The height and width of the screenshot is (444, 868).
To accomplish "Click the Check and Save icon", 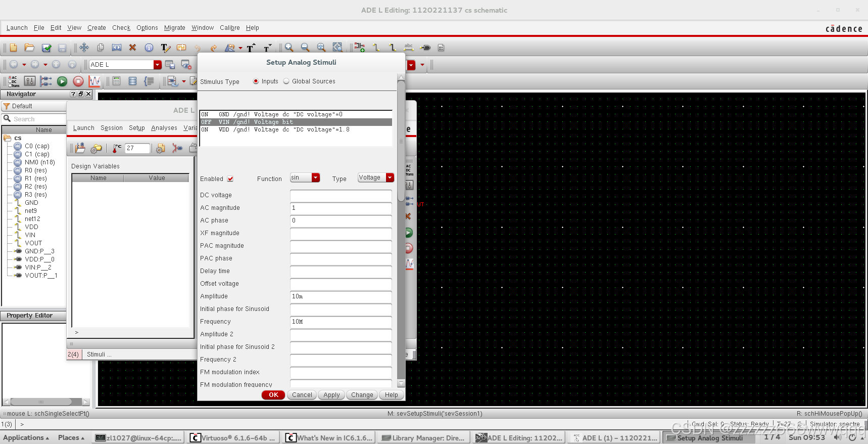I will [x=46, y=48].
